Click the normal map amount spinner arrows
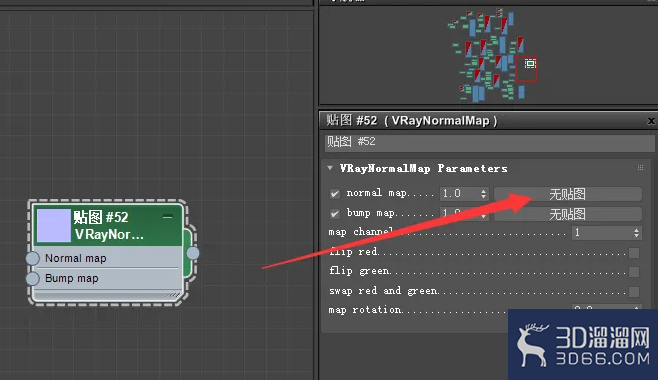Image resolution: width=658 pixels, height=380 pixels. click(483, 194)
